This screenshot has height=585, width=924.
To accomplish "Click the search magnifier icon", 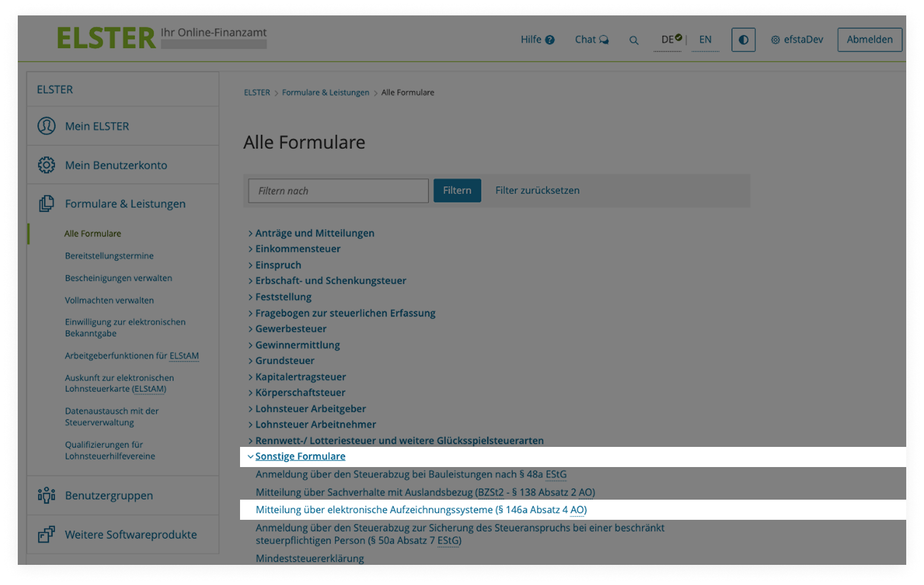I will [634, 40].
